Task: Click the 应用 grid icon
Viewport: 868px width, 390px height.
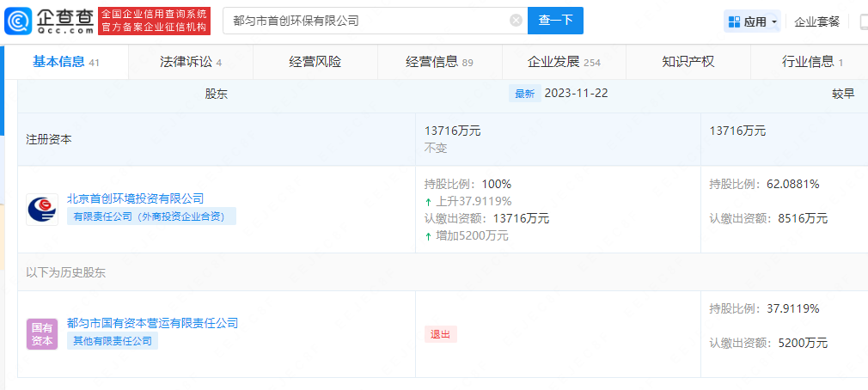Action: click(734, 21)
